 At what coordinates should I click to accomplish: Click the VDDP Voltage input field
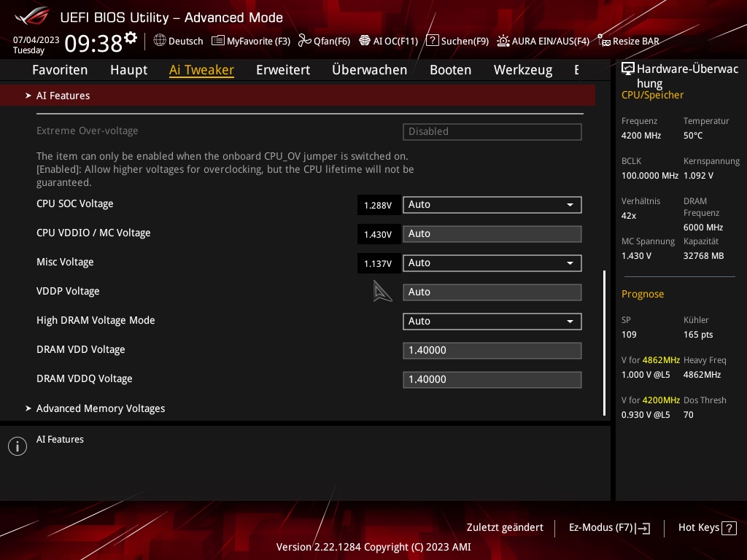coord(492,292)
